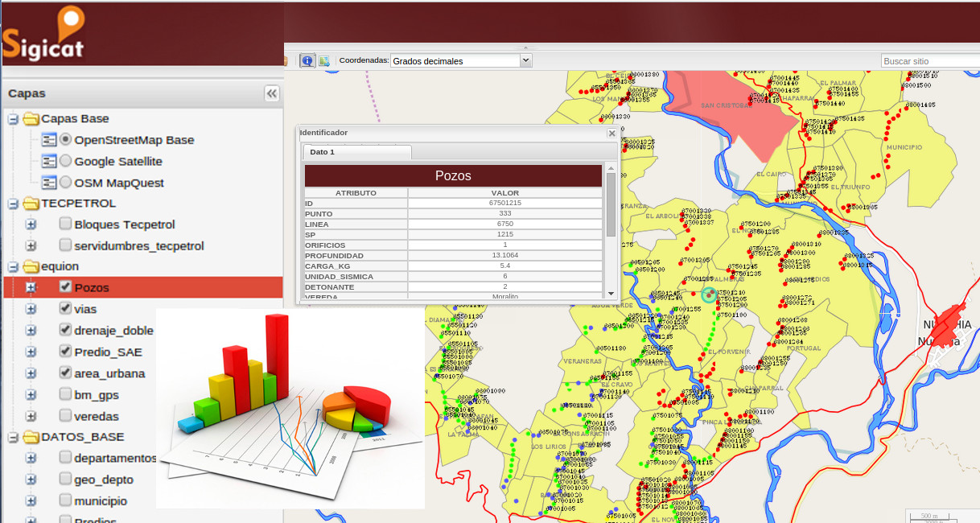Viewport: 980px width, 523px height.
Task: Click the OSM MapQuest layer icon
Action: 49,183
